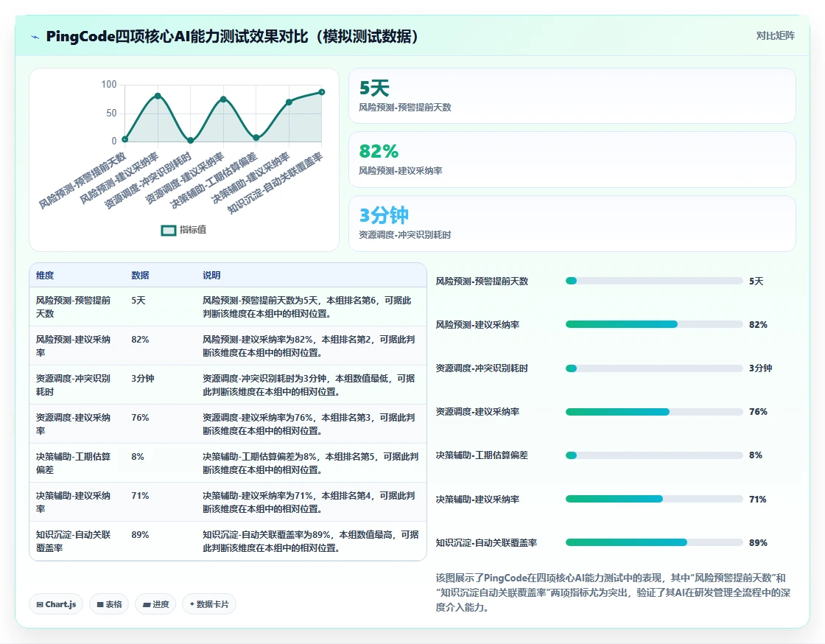
Task: Click the 维度 column header
Action: coord(45,275)
